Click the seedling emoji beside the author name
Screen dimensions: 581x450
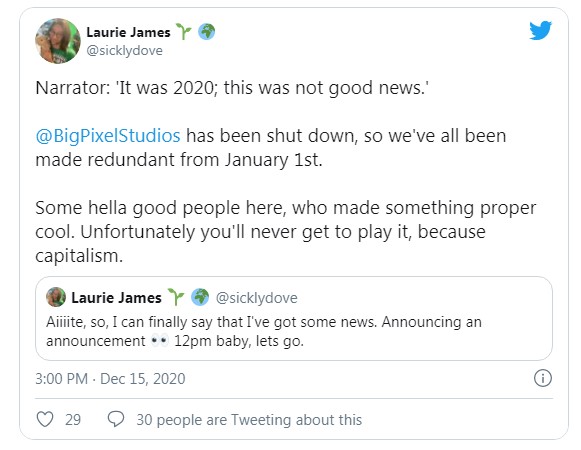pyautogui.click(x=183, y=32)
